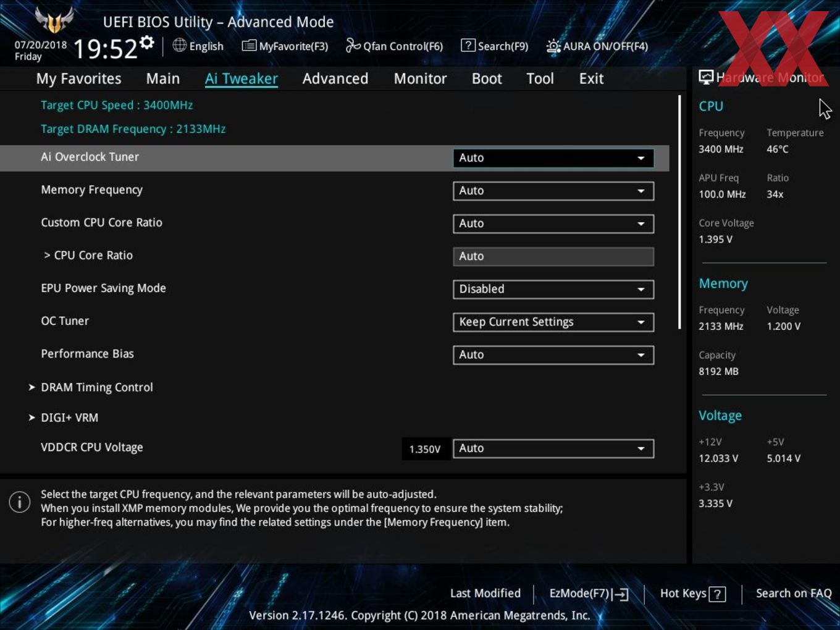This screenshot has height=630, width=840.
Task: Switch to the Tool tab
Action: 540,78
